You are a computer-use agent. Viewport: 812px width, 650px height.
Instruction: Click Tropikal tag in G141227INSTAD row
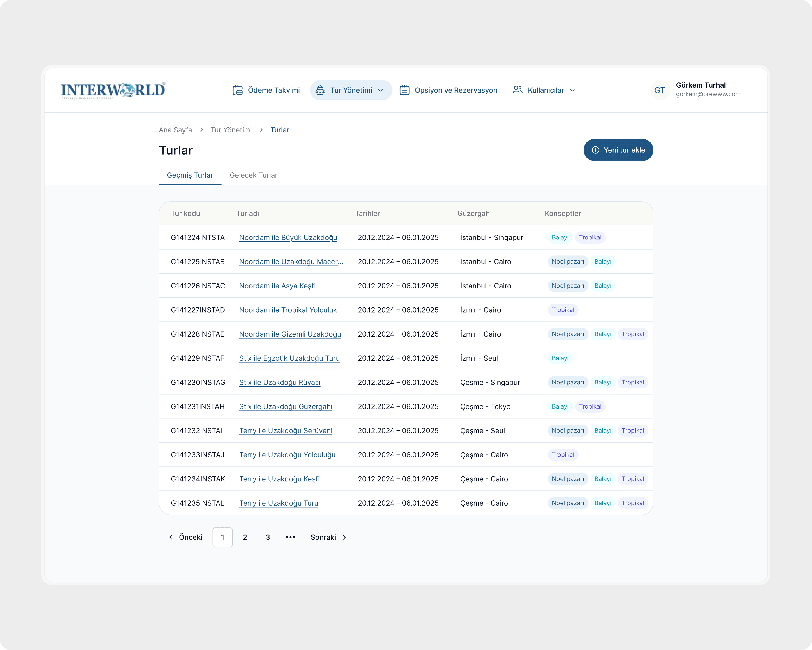[x=563, y=310]
